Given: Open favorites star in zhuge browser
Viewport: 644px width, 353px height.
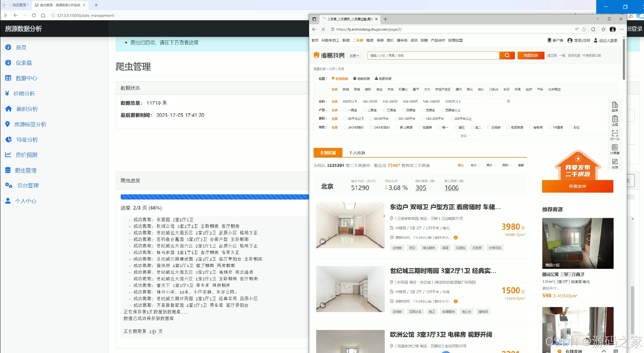Looking at the screenshot, I should click(x=584, y=30).
